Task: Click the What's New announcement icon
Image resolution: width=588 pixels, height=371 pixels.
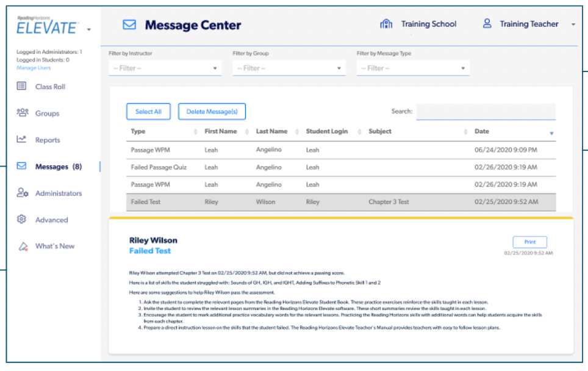Action: [23, 247]
